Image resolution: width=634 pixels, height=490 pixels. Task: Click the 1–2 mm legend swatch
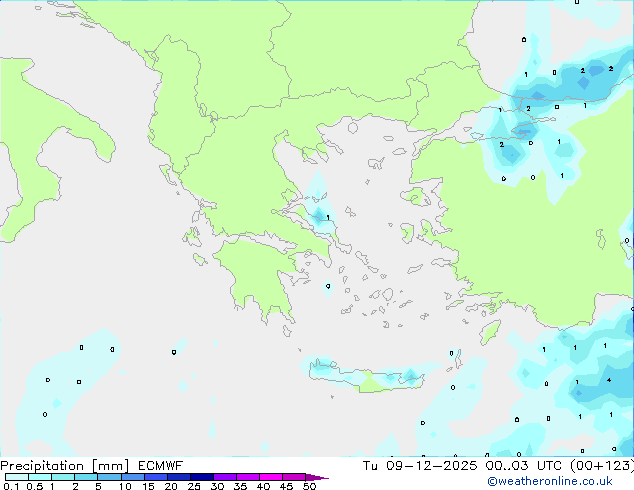(x=63, y=477)
